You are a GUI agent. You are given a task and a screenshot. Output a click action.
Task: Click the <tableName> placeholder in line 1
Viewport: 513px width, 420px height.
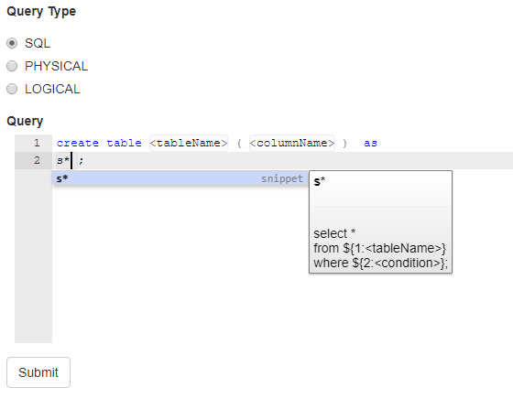click(x=189, y=143)
